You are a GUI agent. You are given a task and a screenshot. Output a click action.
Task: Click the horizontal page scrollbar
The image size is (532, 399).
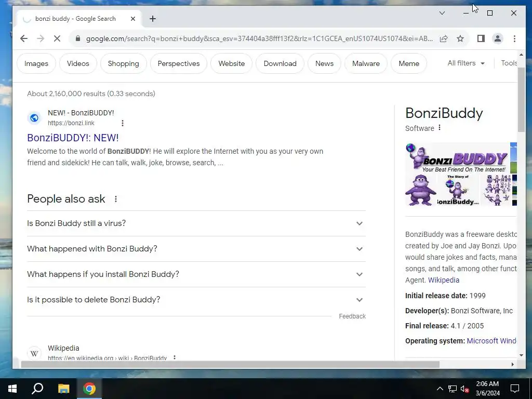tap(230, 364)
